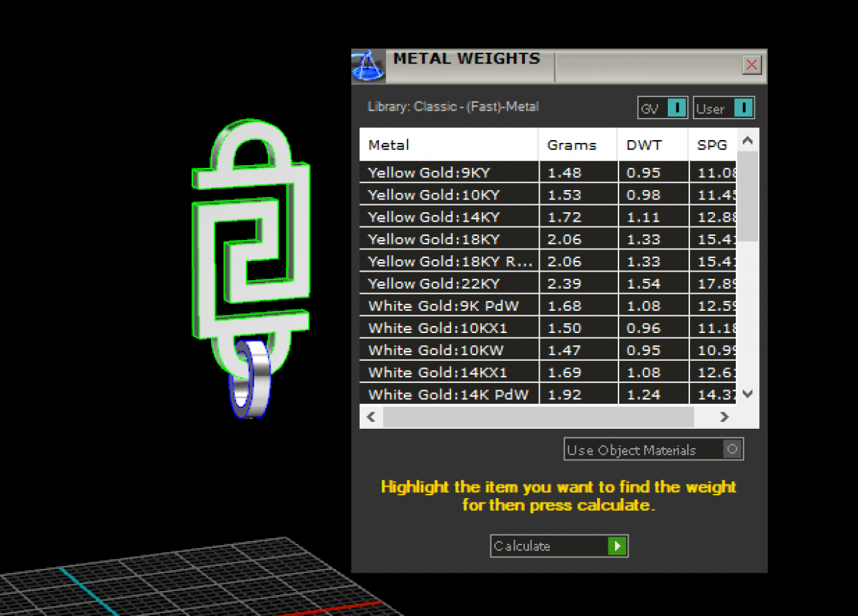Click the vertical scrollbar thumb

(748, 196)
